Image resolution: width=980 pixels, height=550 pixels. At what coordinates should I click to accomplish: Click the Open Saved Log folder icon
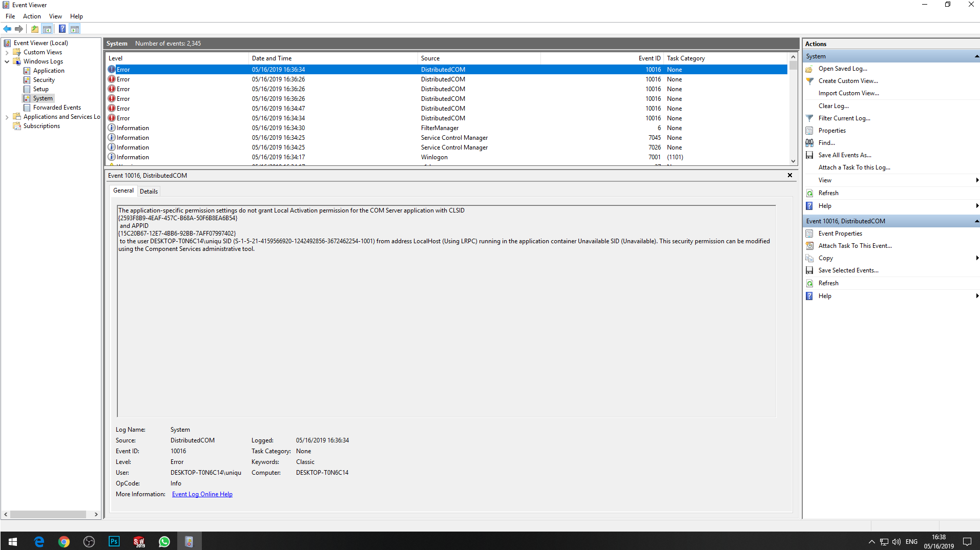(x=809, y=69)
